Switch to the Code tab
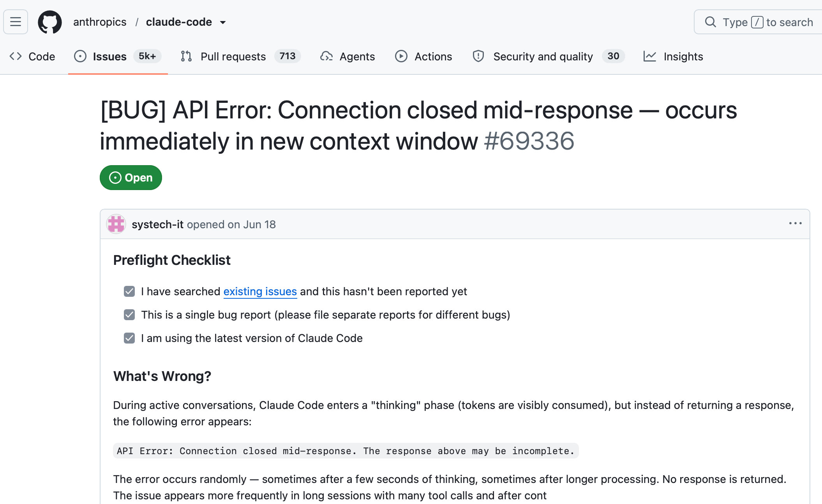The height and width of the screenshot is (504, 822). coord(32,56)
